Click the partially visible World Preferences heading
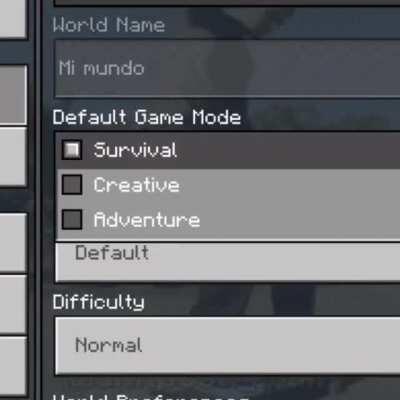The height and width of the screenshot is (400, 400). coord(151,397)
